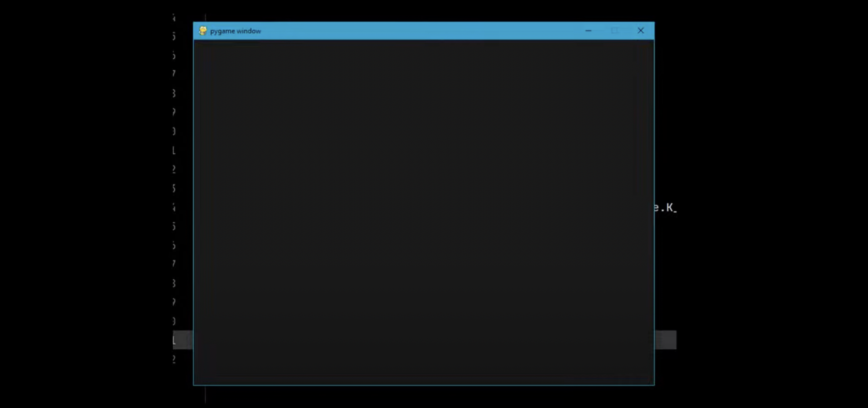Click the disabled maximize button of pygame window

[x=615, y=31]
